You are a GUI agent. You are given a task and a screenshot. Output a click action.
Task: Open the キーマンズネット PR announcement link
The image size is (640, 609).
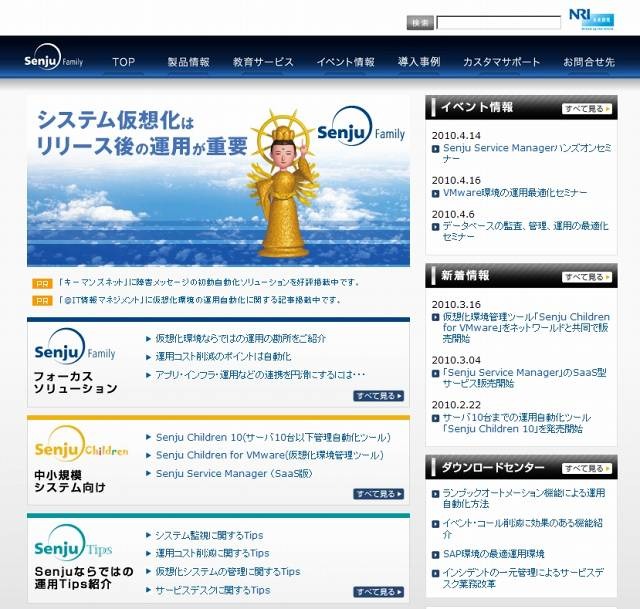point(209,282)
